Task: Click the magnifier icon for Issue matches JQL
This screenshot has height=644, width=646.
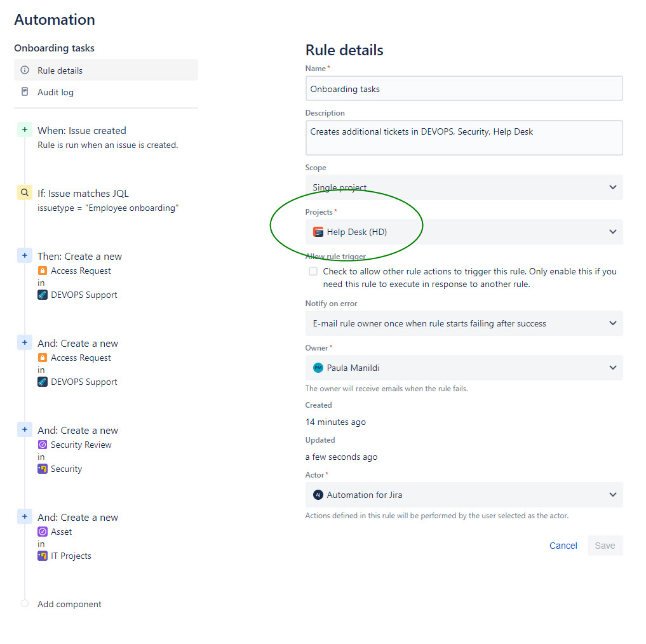Action: pyautogui.click(x=25, y=192)
